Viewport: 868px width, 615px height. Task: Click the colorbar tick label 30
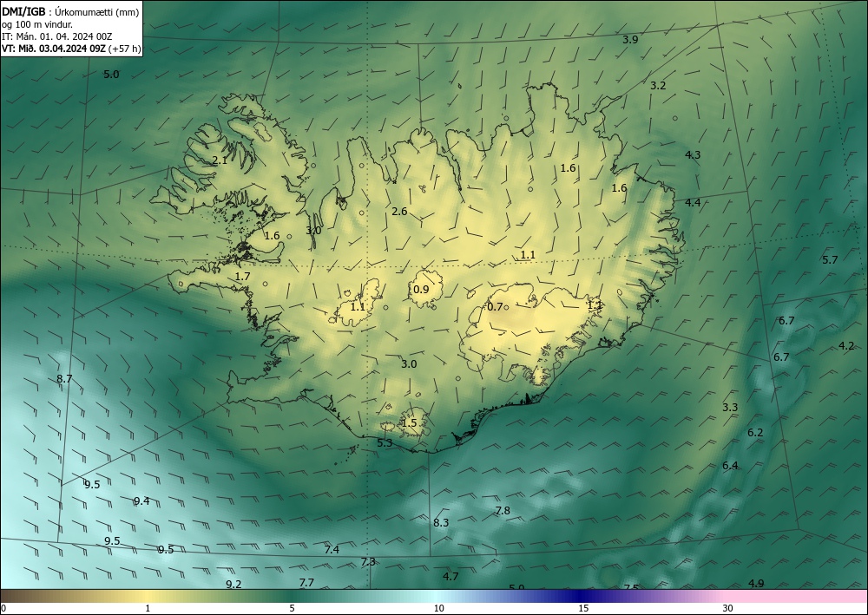728,608
